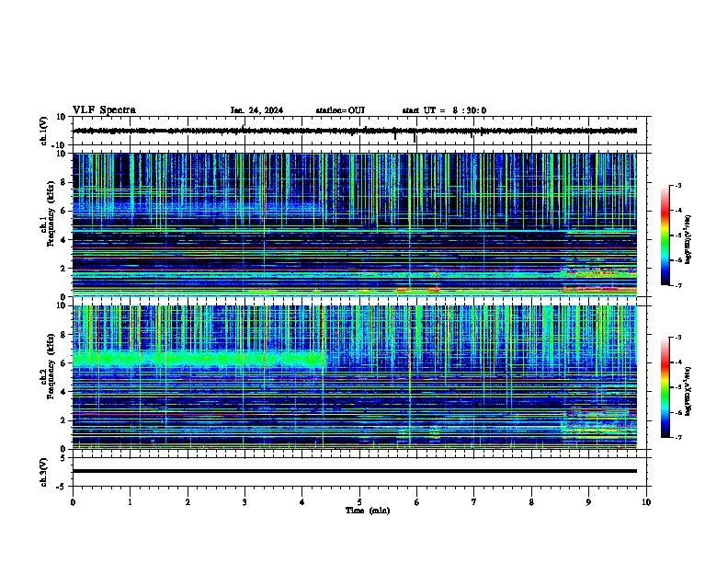Click the ch.3 flat voltage trace
Viewport: 728px width, 563px height.
click(x=355, y=471)
